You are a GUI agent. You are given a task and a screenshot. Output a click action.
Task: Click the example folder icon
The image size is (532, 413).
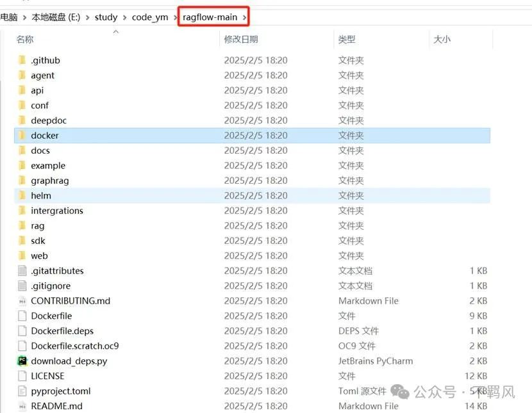tap(22, 165)
